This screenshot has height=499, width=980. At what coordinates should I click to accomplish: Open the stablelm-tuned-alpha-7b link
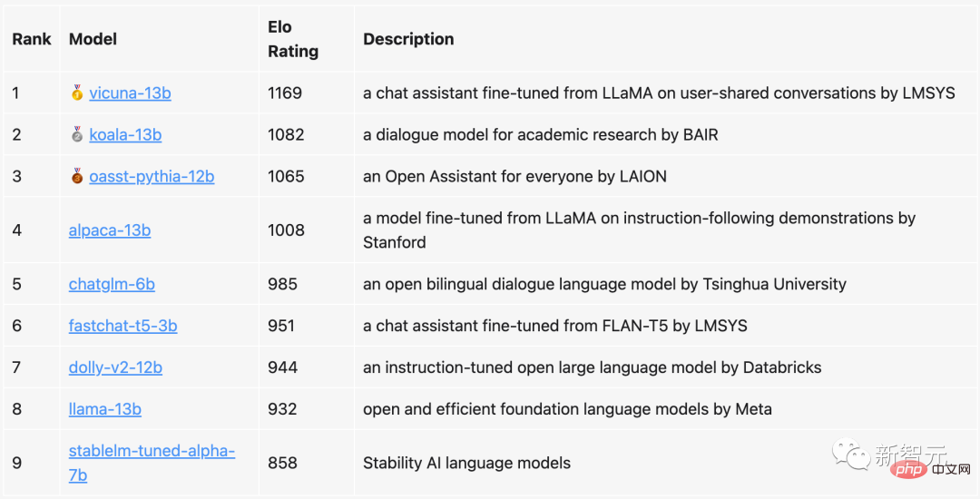(152, 451)
